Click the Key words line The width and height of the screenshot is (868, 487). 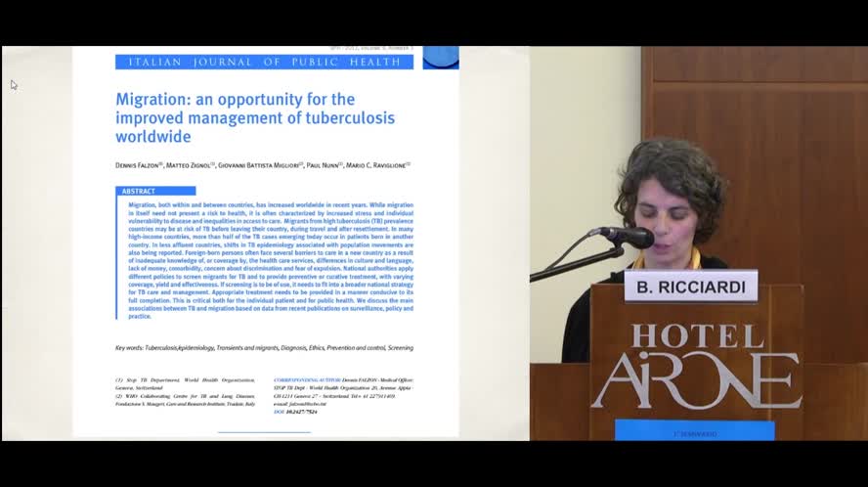click(264, 347)
